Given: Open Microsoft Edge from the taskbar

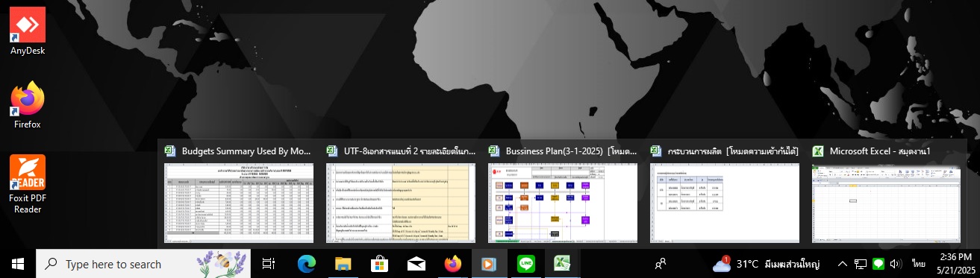Looking at the screenshot, I should pyautogui.click(x=307, y=264).
